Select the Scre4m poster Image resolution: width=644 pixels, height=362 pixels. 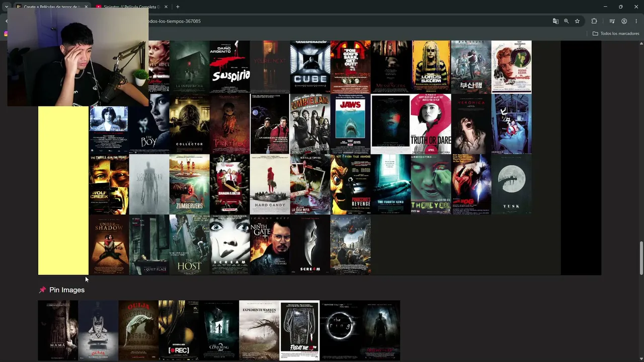tap(310, 245)
